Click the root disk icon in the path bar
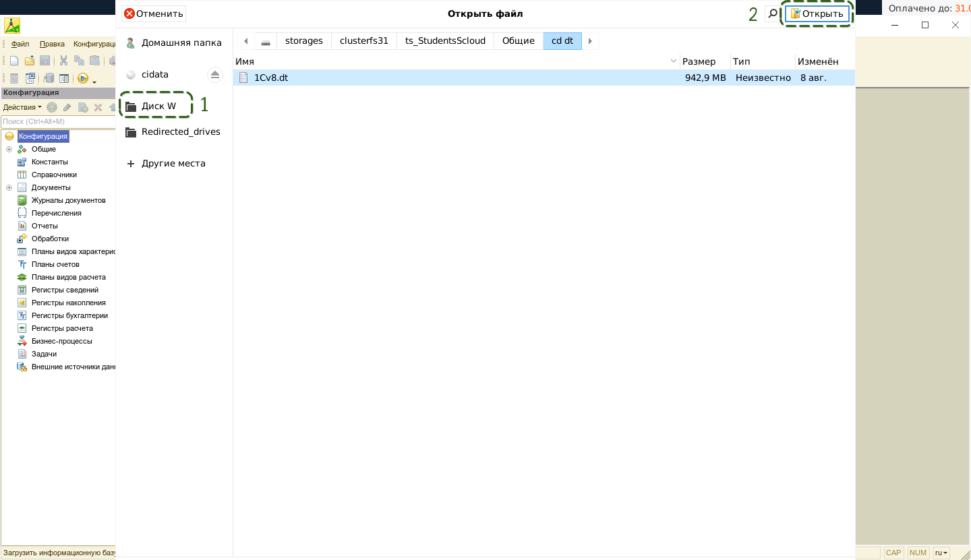The image size is (971, 560). point(266,41)
